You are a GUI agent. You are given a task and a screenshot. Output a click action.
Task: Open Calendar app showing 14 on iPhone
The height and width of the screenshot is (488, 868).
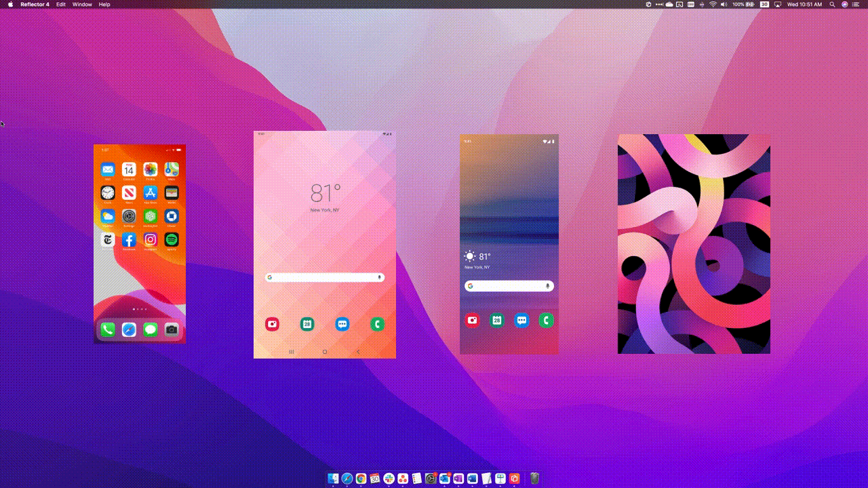click(129, 169)
